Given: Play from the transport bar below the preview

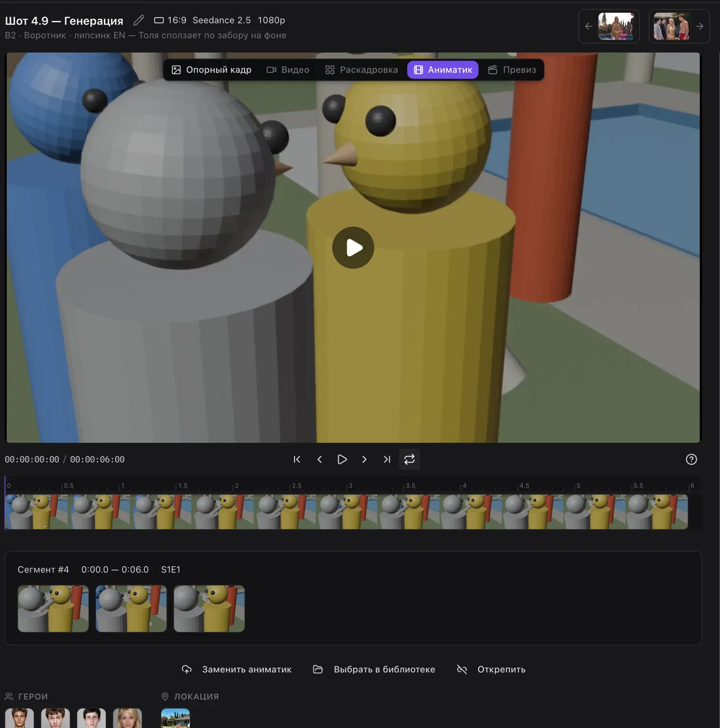Looking at the screenshot, I should pos(342,460).
